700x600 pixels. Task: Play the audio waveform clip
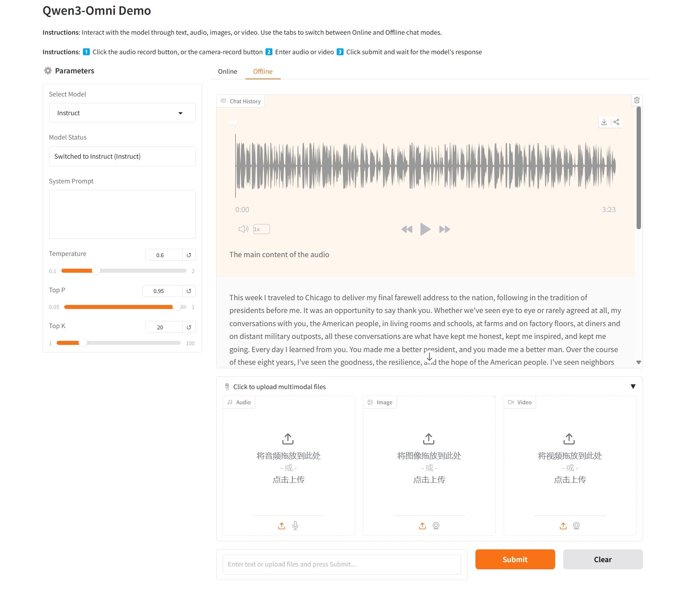(425, 229)
